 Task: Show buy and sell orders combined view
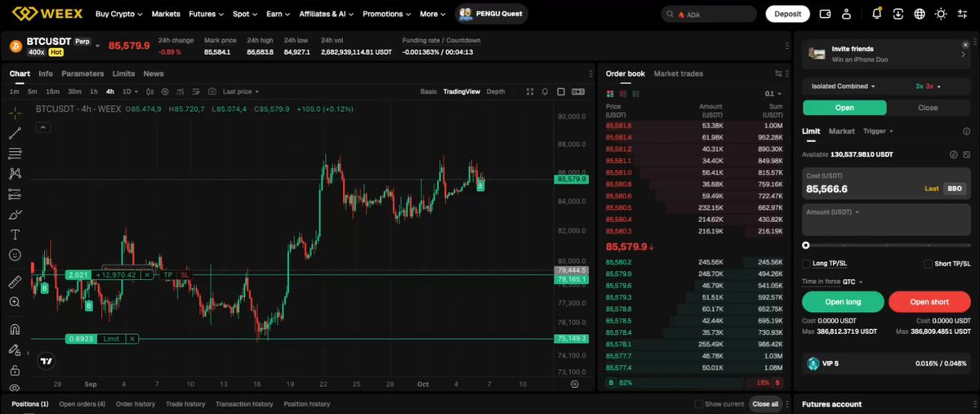[x=609, y=94]
